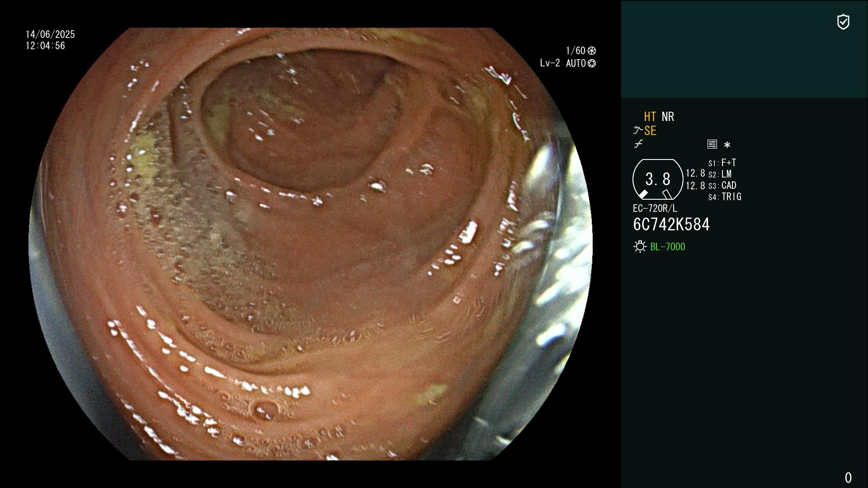Click the AUTO brightness iris icon
Viewport: 868px width, 488px height.
pos(592,63)
